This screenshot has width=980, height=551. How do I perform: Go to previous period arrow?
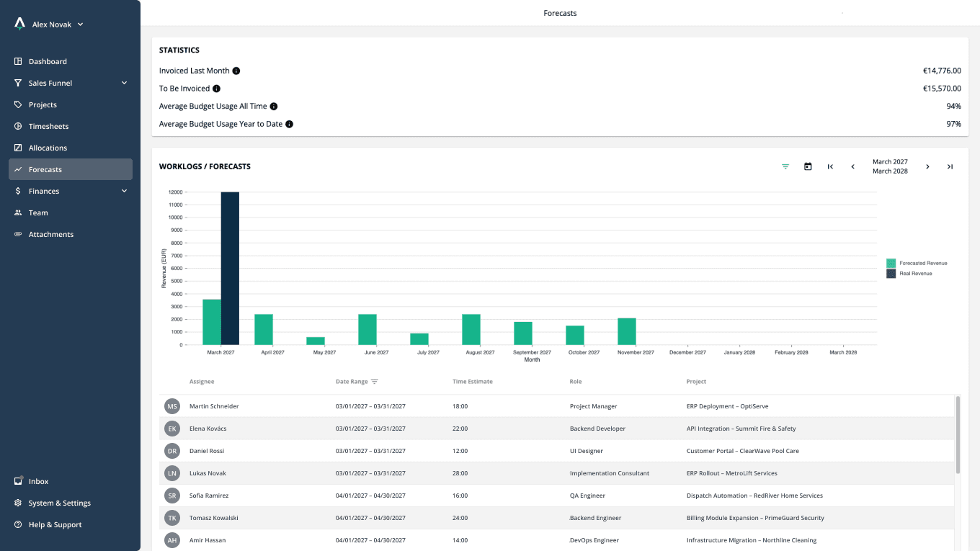(x=852, y=166)
